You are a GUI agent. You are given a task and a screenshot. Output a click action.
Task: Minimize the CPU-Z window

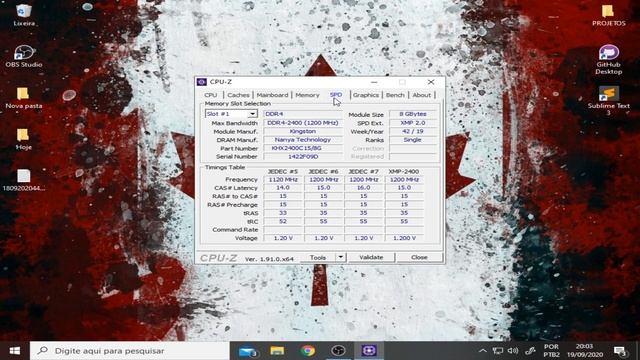tap(374, 82)
